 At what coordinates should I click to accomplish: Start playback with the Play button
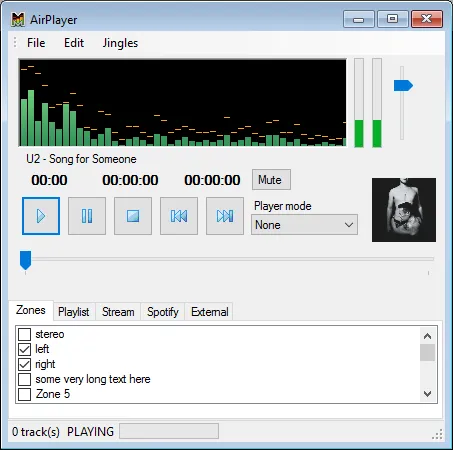pos(41,216)
